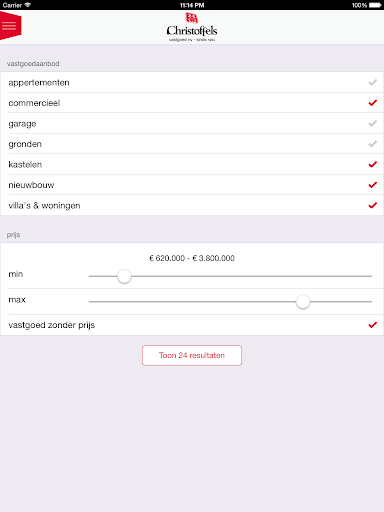Toggle vastgoed zonder prijs checkmark
384x512 pixels.
(x=373, y=325)
